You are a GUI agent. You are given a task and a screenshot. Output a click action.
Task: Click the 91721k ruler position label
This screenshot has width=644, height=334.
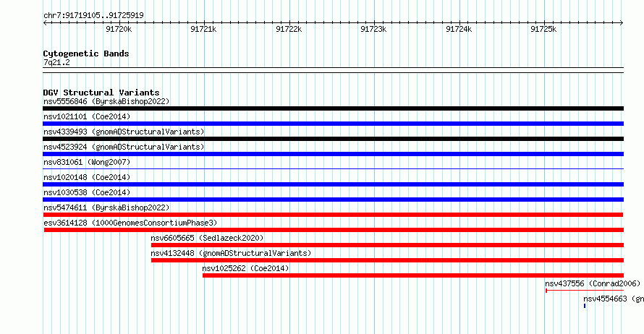click(203, 29)
